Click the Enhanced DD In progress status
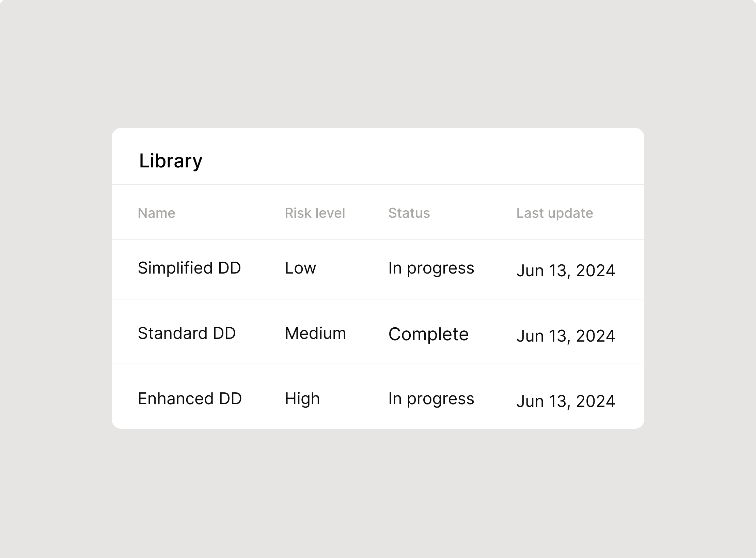 click(431, 399)
